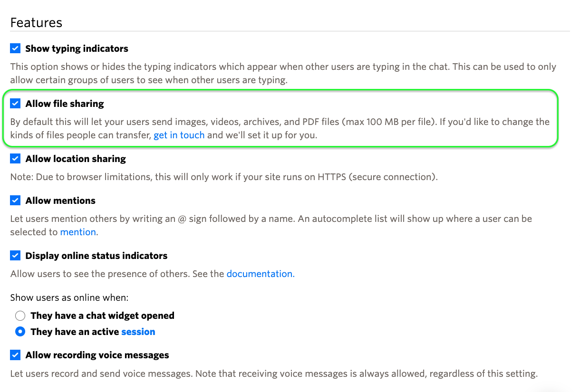This screenshot has height=392, width=580.
Task: Disable "Allow recording voice messages"
Action: pos(15,354)
